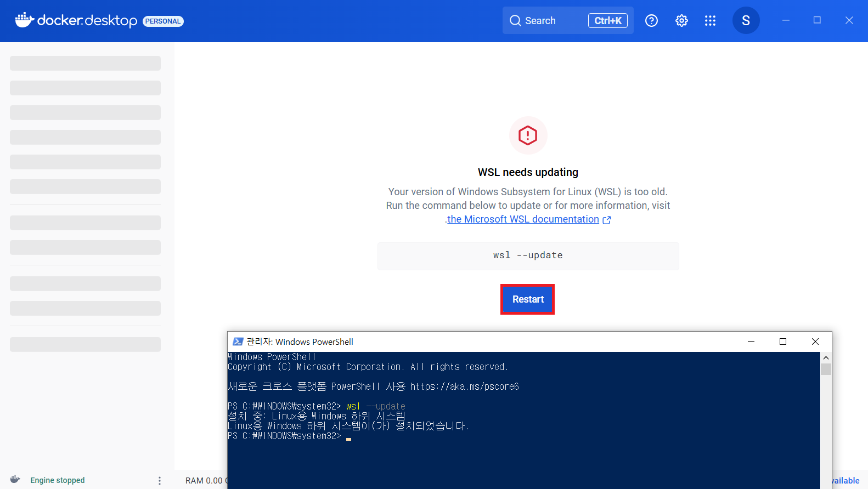The height and width of the screenshot is (489, 868).
Task: Click the PERSONAL plan badge
Action: pos(163,21)
